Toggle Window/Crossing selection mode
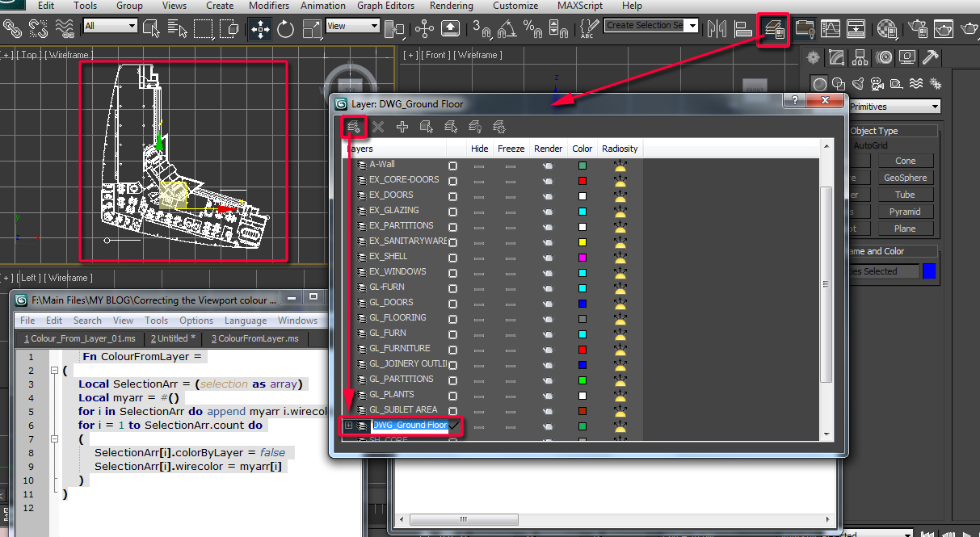Viewport: 980px width, 537px height. click(x=229, y=29)
